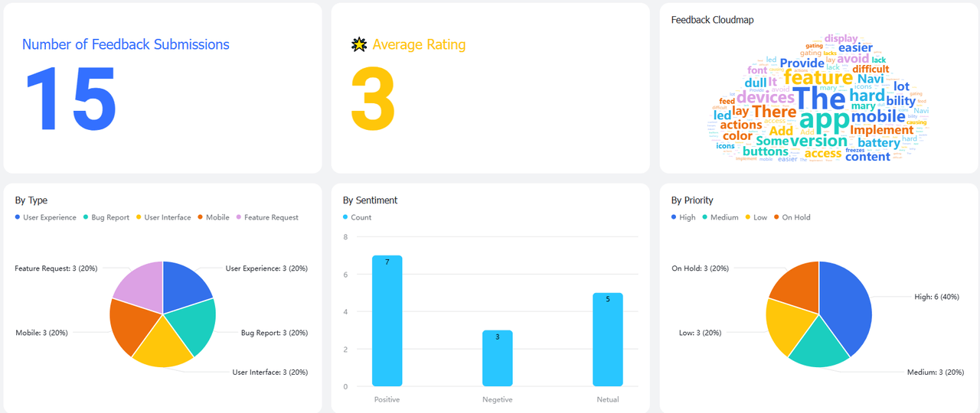
Task: Select the Netual sentiment bar
Action: [608, 340]
